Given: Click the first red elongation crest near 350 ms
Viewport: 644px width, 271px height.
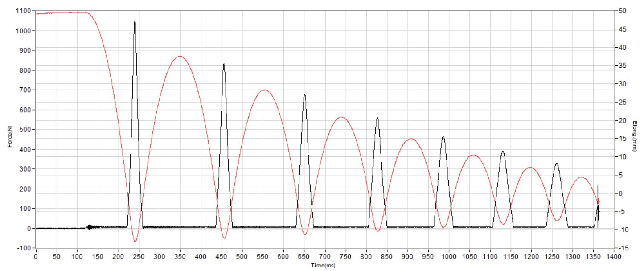Looking at the screenshot, I should (x=180, y=57).
